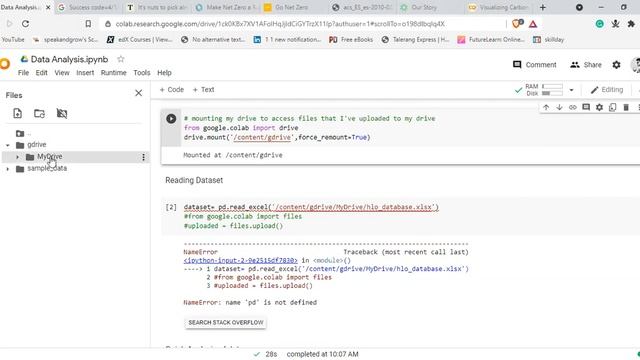This screenshot has height=360, width=640.
Task: Switch to Visualizing Carbon tab
Action: click(498, 7)
